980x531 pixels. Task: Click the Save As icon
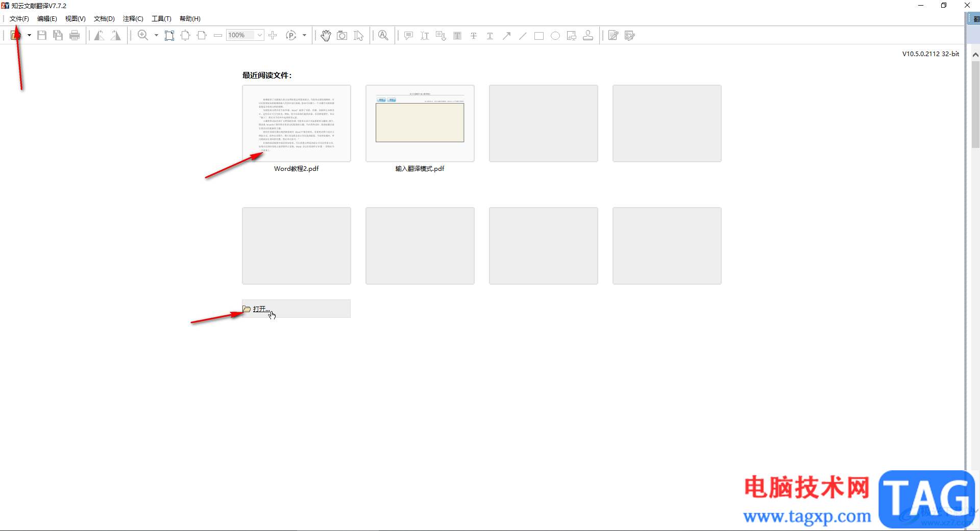click(x=58, y=35)
